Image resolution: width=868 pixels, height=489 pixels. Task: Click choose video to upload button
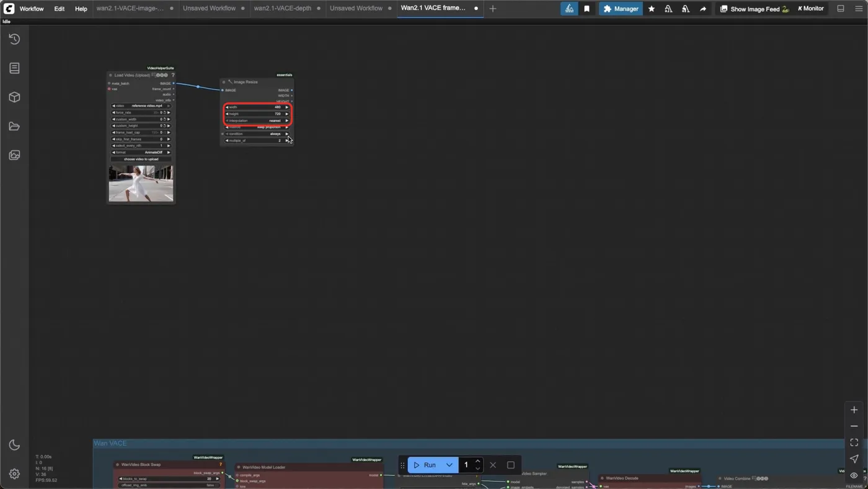click(x=141, y=159)
